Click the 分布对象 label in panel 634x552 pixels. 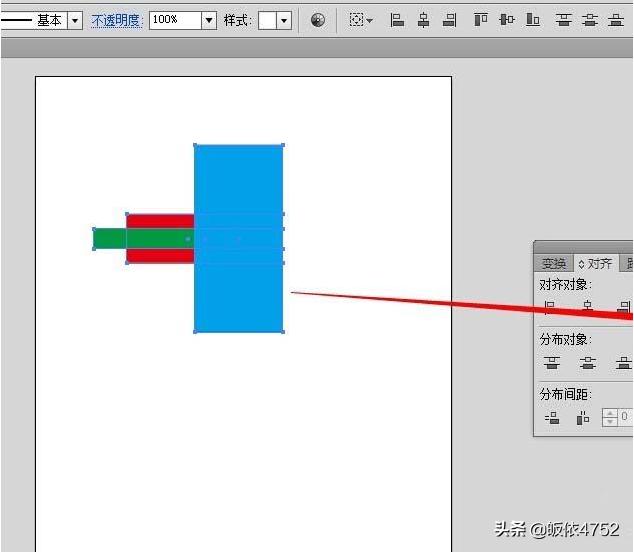click(x=565, y=339)
